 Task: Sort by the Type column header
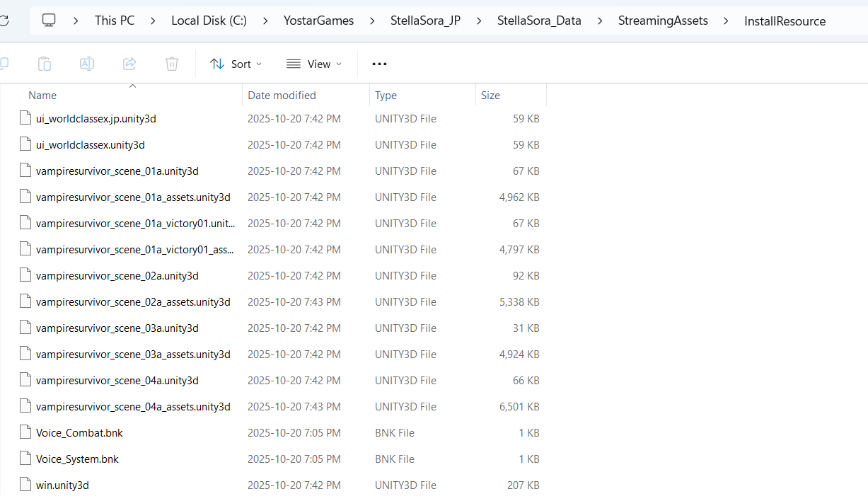[x=386, y=95]
